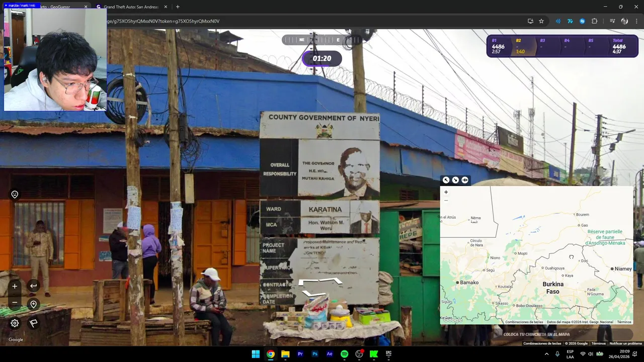The image size is (644, 362).
Task: Click the 01:20 round timer
Action: [x=322, y=58]
